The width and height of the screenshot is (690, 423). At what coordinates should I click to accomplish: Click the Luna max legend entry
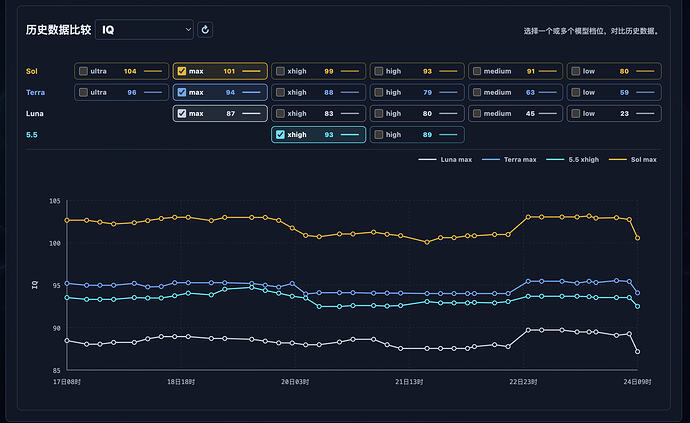click(x=445, y=160)
